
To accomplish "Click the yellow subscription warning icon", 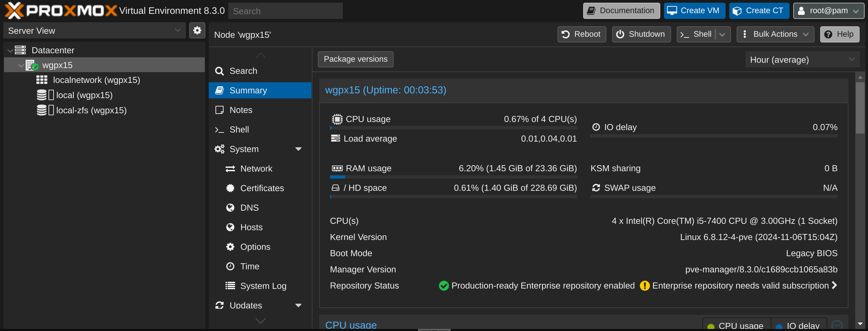I will pos(644,286).
